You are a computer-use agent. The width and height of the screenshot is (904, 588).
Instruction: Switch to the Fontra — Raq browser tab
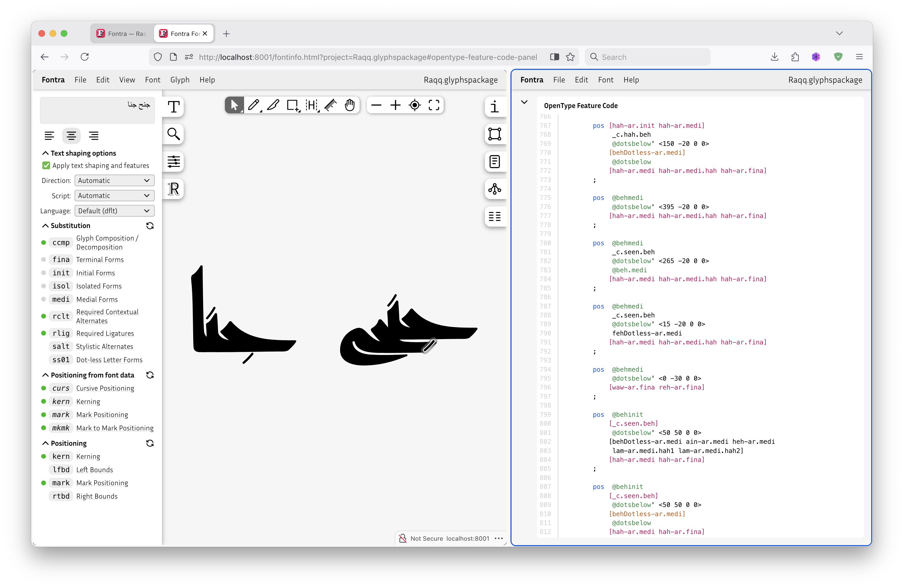122,34
